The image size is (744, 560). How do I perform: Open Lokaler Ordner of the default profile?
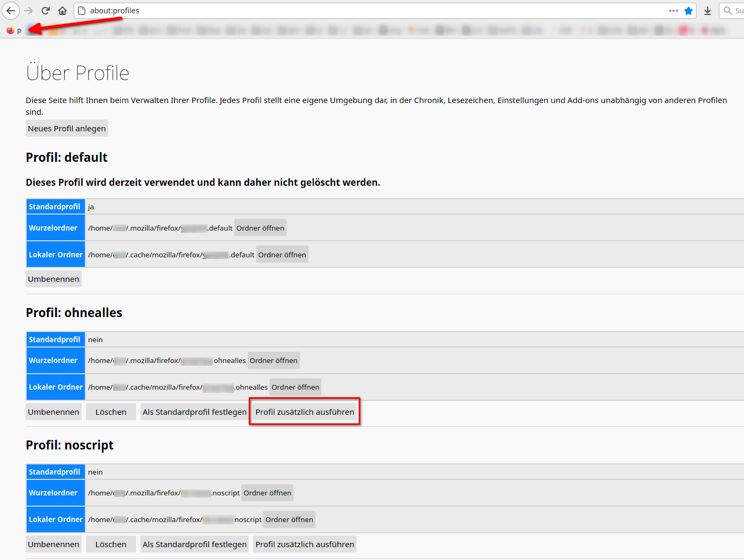click(x=282, y=255)
